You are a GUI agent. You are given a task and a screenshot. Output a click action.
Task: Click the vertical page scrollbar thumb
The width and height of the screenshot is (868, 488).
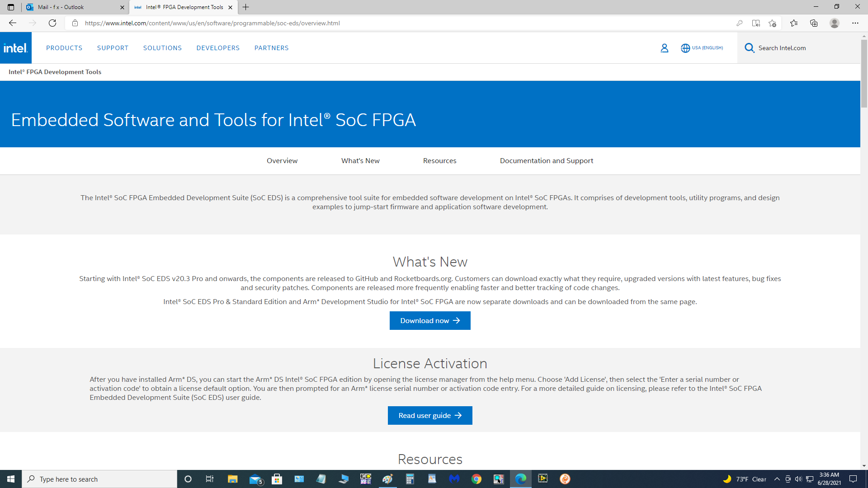point(864,72)
